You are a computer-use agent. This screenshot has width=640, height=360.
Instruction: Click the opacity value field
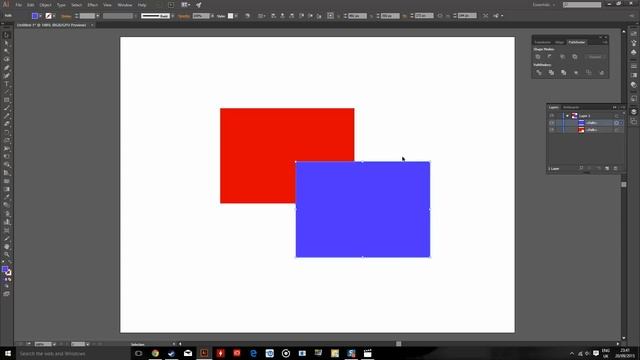point(200,16)
